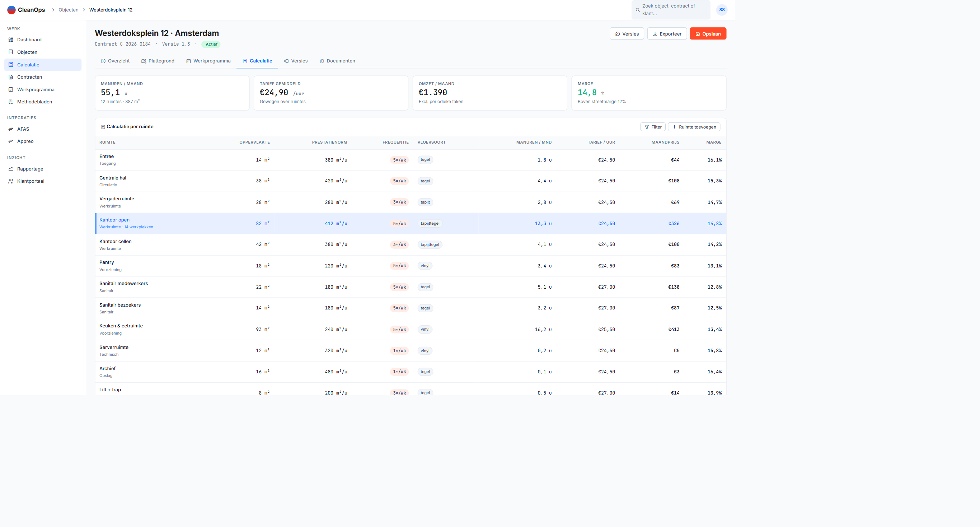
Task: Select the Kantoor cellen row
Action: point(411,245)
